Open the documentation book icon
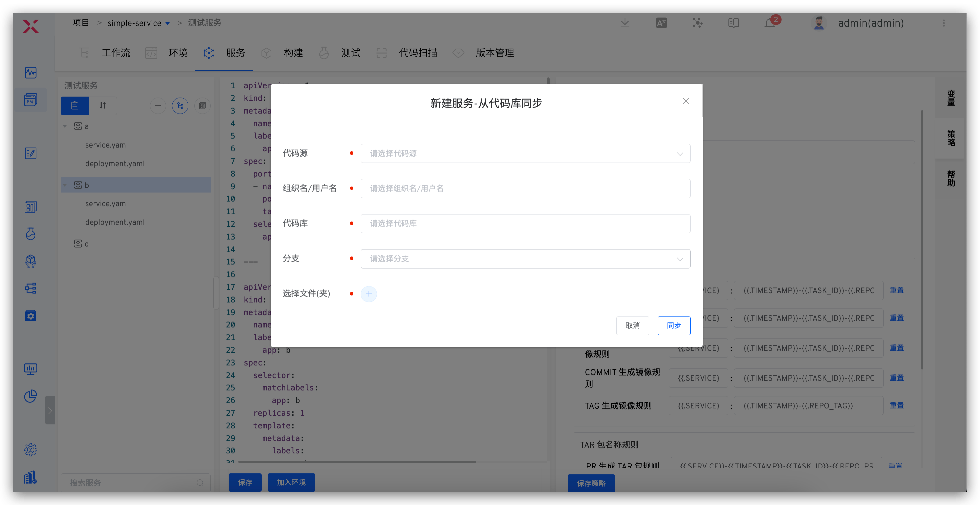This screenshot has height=505, width=980. [x=733, y=23]
